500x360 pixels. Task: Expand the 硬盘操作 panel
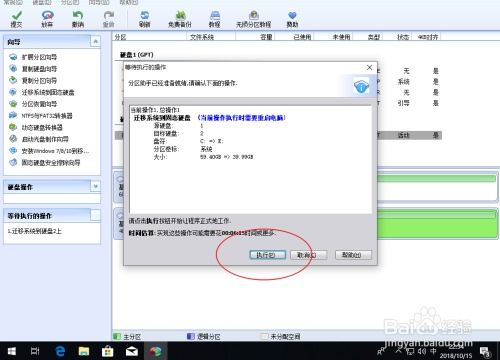tap(95, 186)
